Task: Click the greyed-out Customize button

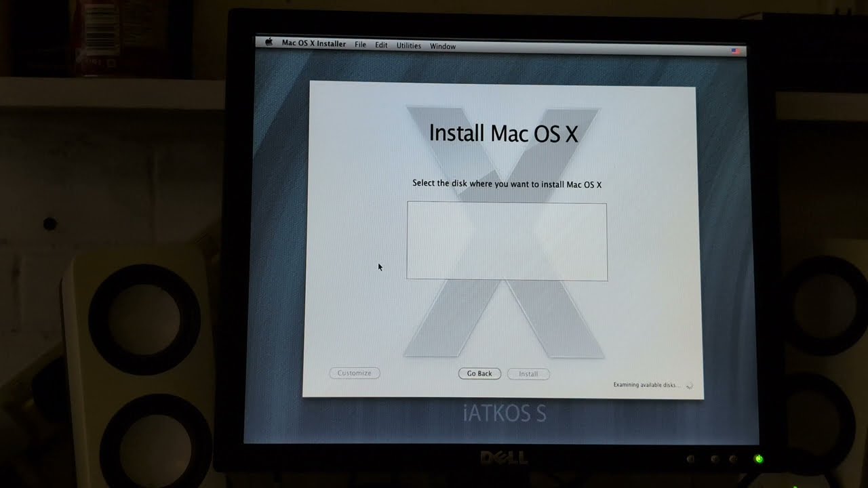Action: pos(355,373)
